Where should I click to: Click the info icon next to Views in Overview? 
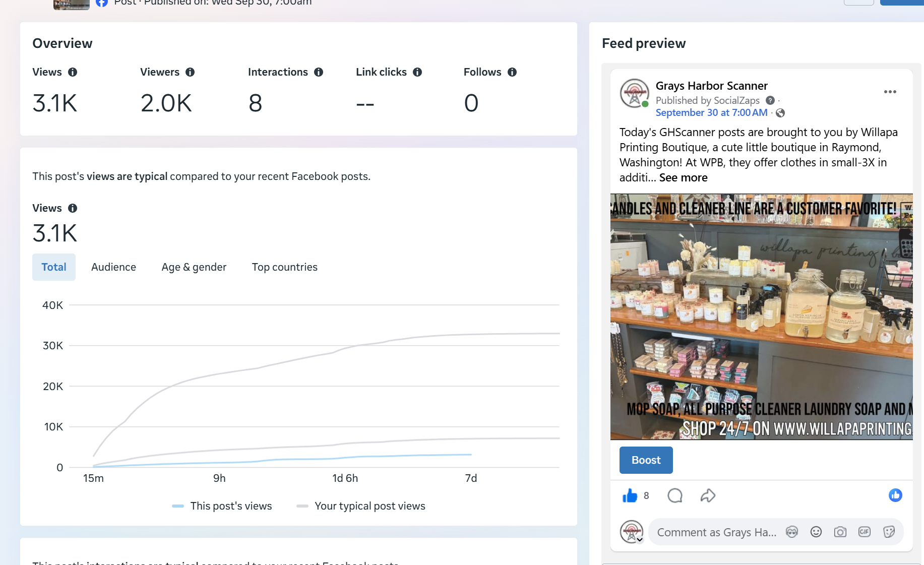pos(73,72)
